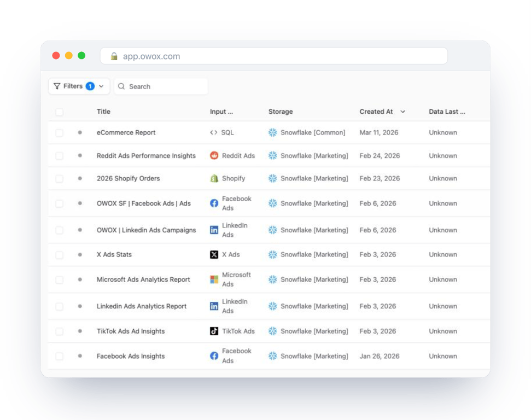531x420 pixels.
Task: Click Snowflake icon in TikTok Ads Ad Insights row
Action: coord(273,331)
